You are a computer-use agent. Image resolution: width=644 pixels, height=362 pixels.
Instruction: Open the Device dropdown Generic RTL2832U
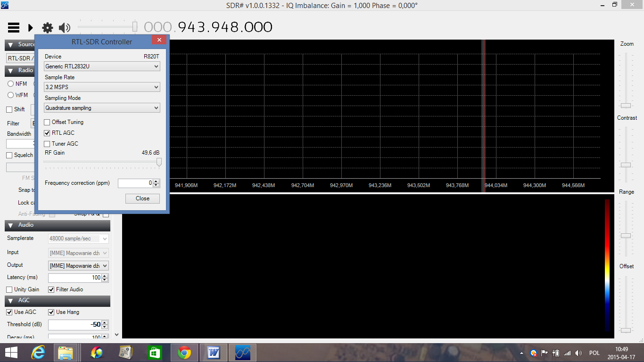tap(102, 66)
